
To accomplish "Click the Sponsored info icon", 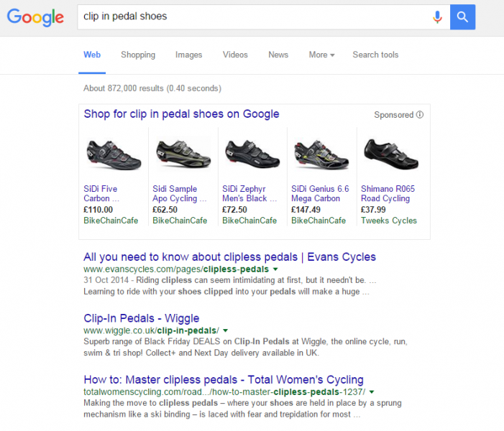I will (x=420, y=115).
